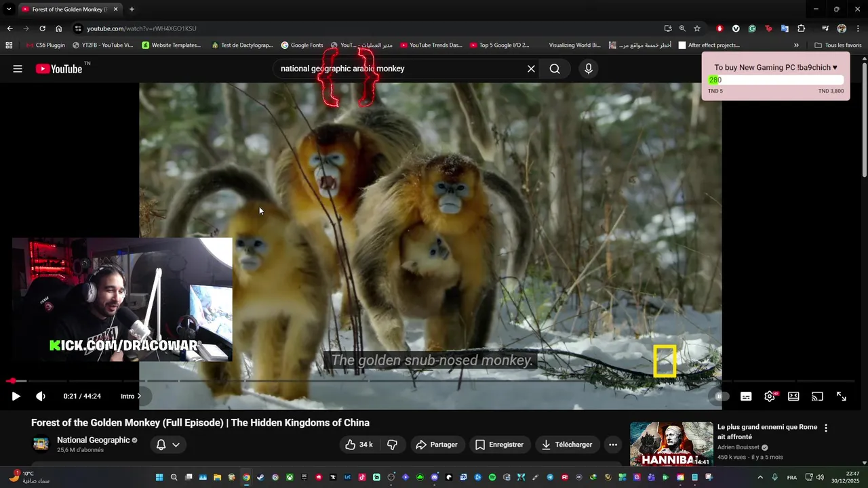Open media controls toolbar icon
Viewport: 868px width, 488px height.
coord(825,28)
